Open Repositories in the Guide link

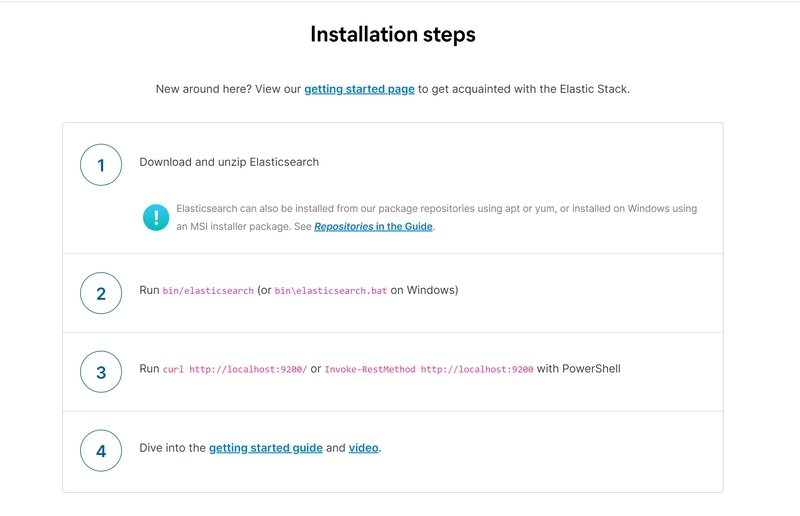(373, 226)
